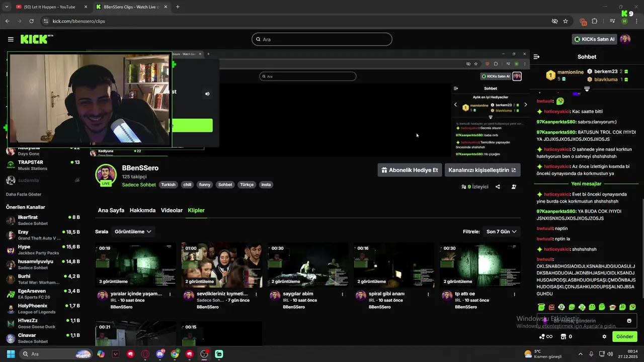Screen dimensions: 644x362
Task: Collapse the Sohbet chat panel icon
Action: (536, 57)
